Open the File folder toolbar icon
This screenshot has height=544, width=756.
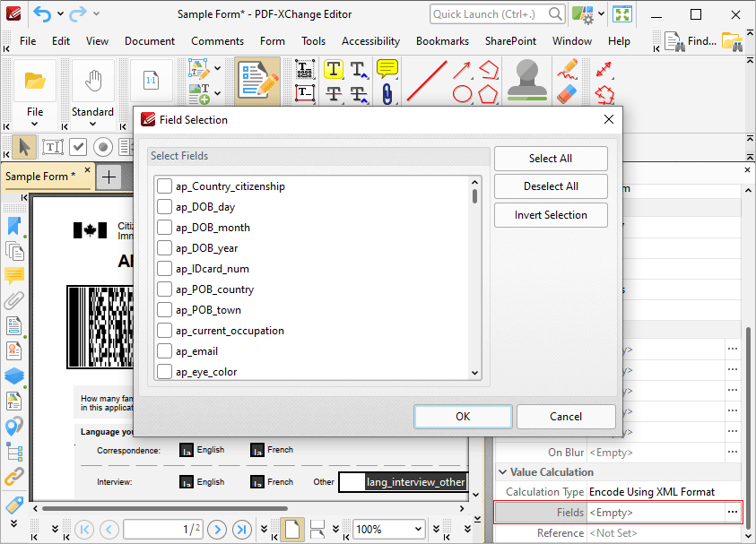pyautogui.click(x=35, y=81)
